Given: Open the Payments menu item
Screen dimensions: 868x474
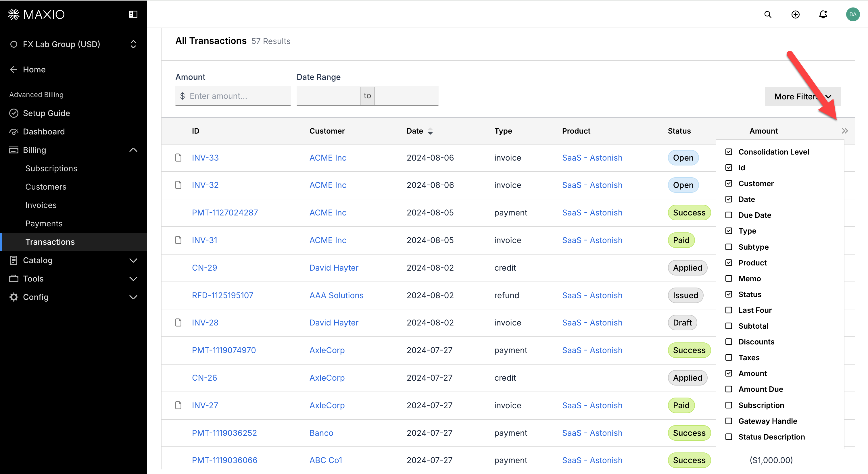Looking at the screenshot, I should point(44,224).
